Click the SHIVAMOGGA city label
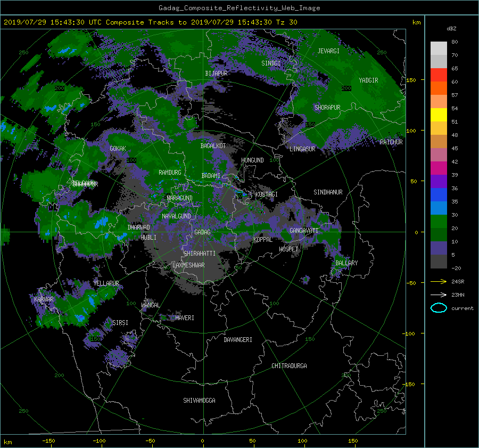 [199, 401]
